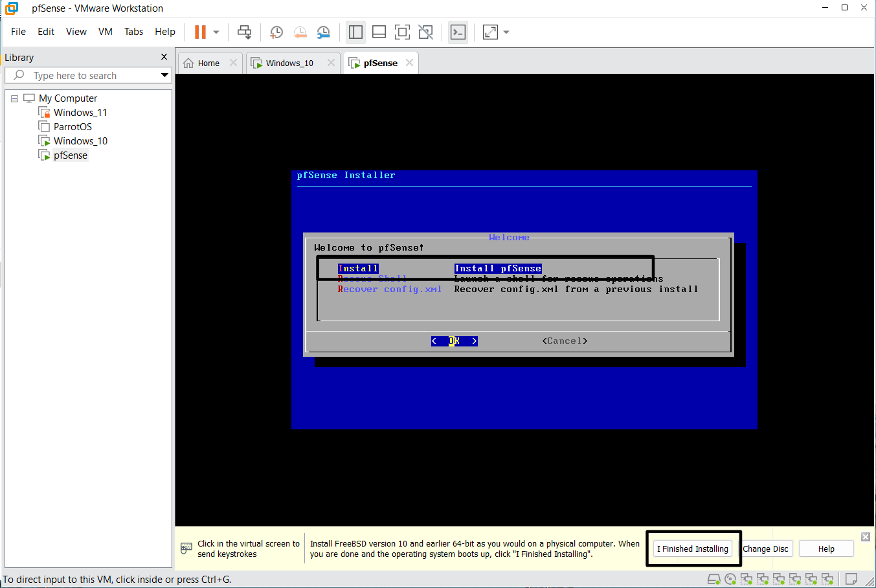Click the 'Library' panel heading
This screenshot has width=876, height=588.
pos(19,58)
